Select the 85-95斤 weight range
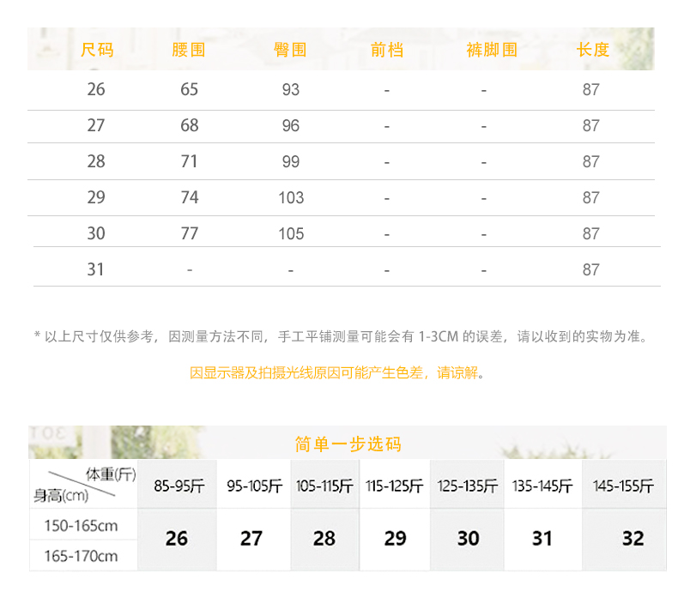This screenshot has width=678, height=616. [x=179, y=486]
